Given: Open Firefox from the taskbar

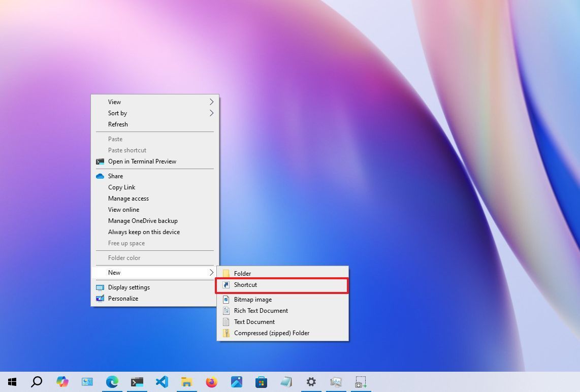Looking at the screenshot, I should point(212,381).
